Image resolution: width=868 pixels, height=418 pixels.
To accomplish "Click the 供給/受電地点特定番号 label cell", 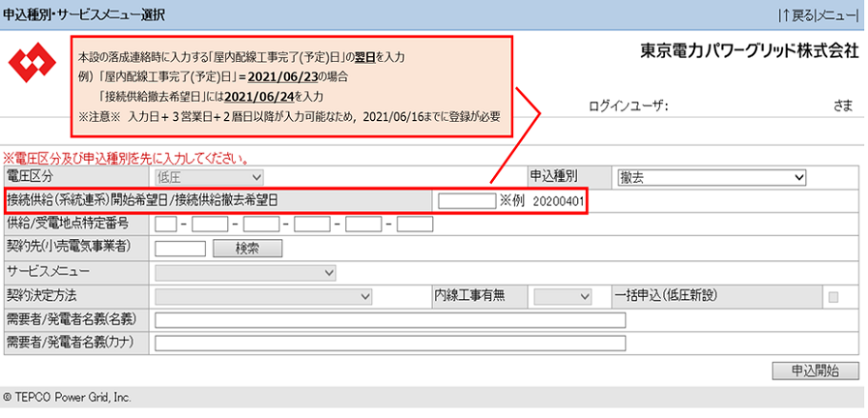I will [x=76, y=224].
